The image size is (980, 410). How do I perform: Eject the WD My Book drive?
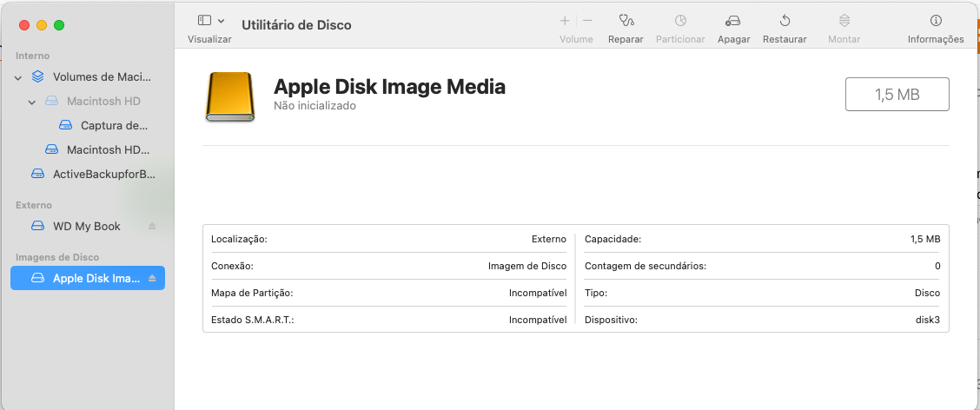152,227
